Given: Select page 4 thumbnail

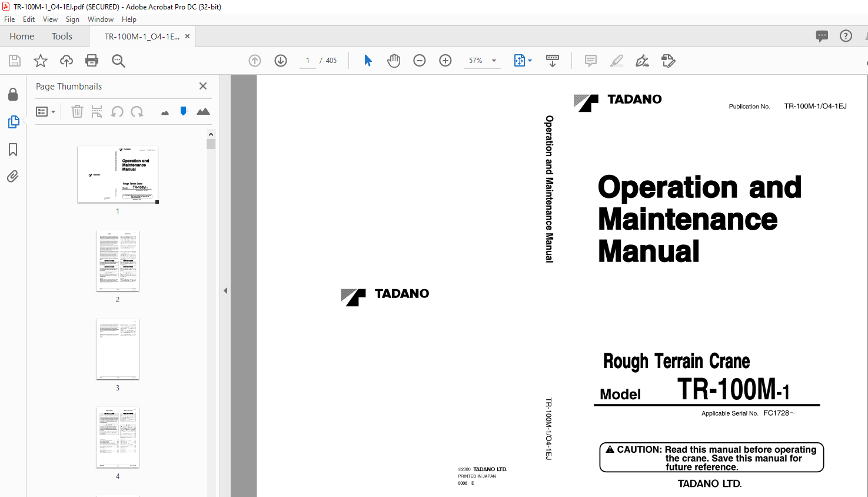Looking at the screenshot, I should (x=118, y=438).
